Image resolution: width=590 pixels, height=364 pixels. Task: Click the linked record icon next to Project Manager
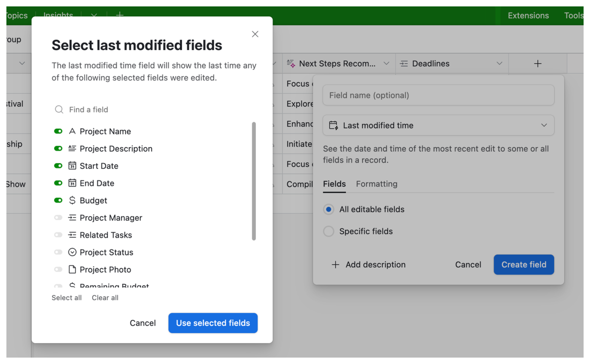click(x=72, y=217)
